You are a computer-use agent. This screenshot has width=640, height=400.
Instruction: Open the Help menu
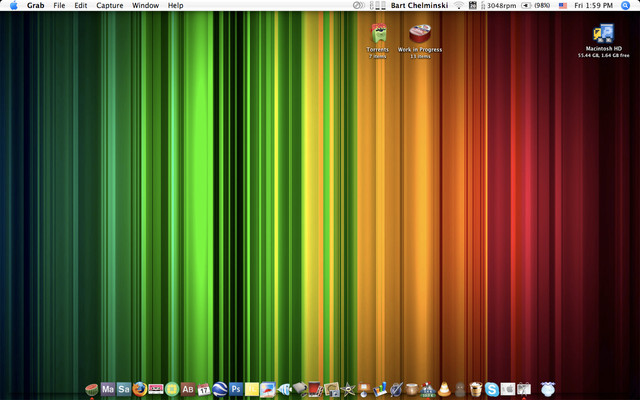coord(176,6)
